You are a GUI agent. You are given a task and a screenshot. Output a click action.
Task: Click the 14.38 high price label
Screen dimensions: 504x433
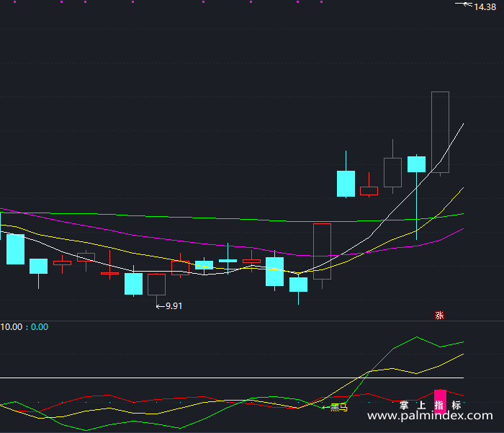485,7
